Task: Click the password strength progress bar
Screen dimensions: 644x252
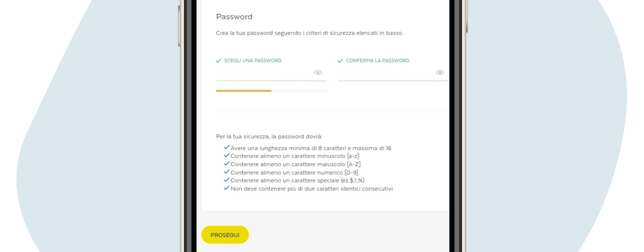Action: [x=271, y=91]
